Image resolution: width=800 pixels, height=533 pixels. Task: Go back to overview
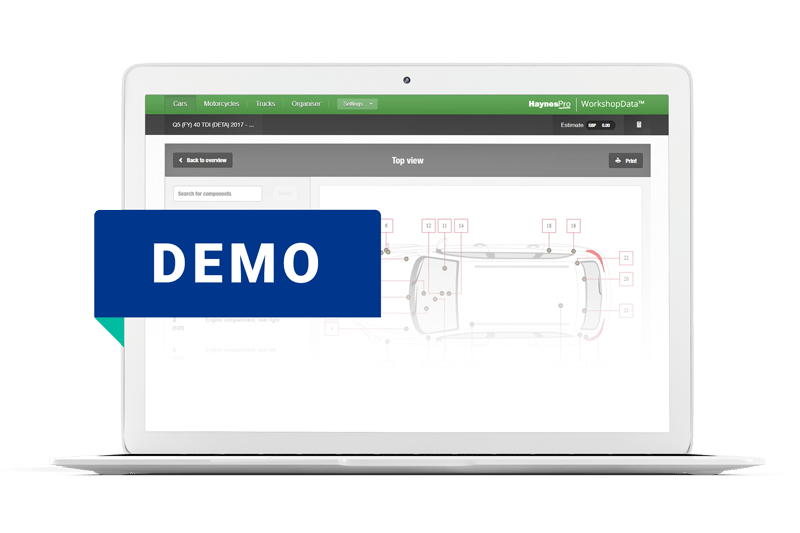pos(203,160)
